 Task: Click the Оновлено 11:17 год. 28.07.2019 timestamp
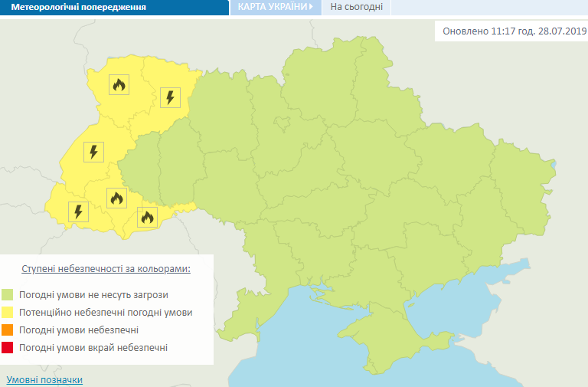click(514, 31)
